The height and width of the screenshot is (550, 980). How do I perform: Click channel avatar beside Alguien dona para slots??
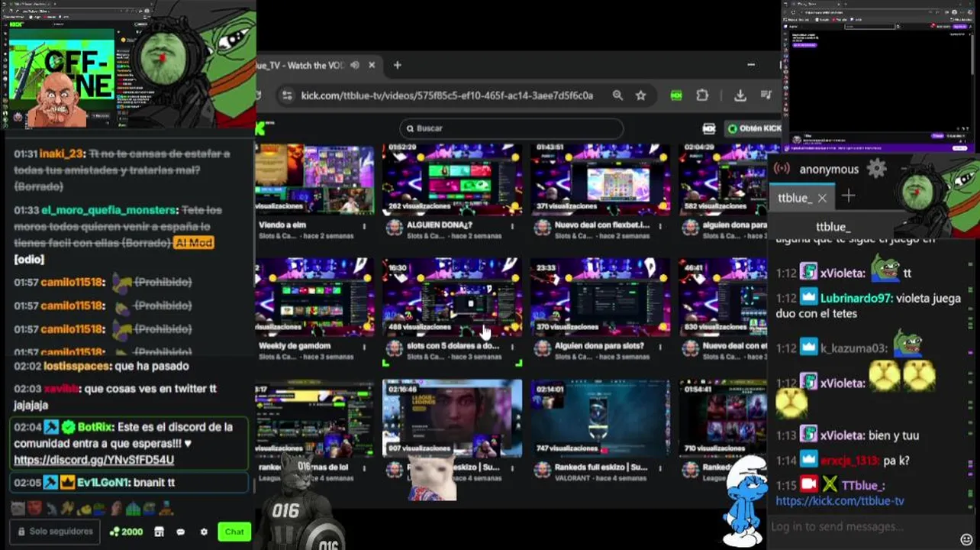pos(543,348)
